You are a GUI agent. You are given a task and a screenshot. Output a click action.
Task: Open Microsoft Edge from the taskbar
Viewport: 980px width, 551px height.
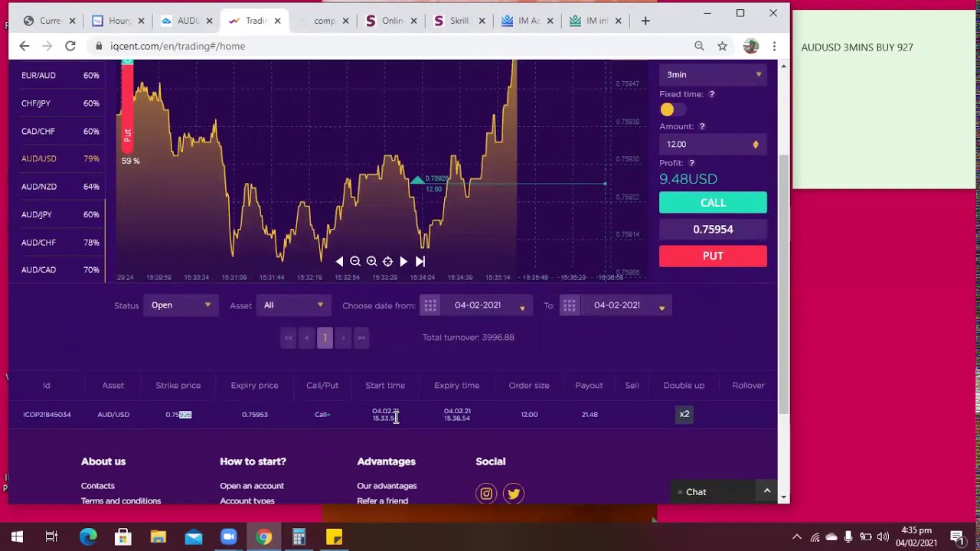click(88, 536)
